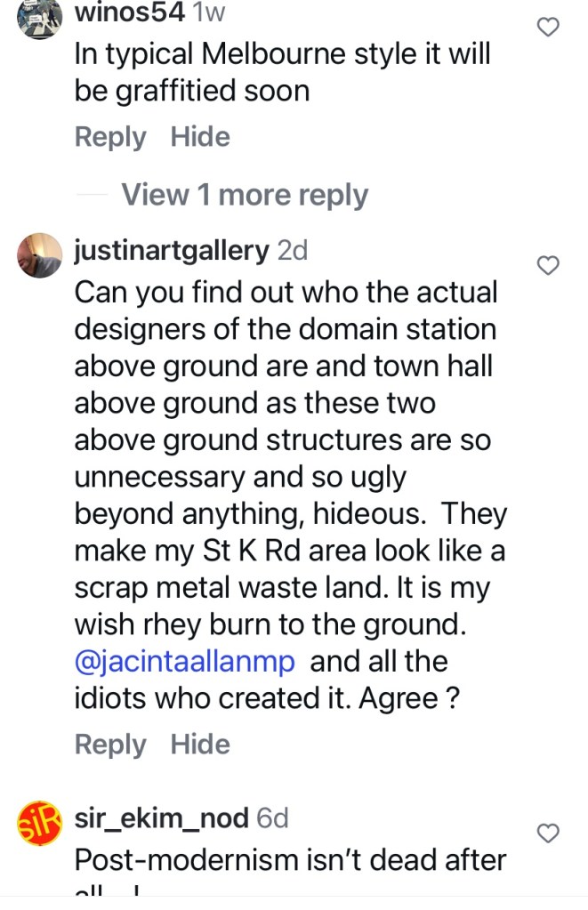This screenshot has width=588, height=910.
Task: Open winos54's profile picture
Action: coord(39,20)
